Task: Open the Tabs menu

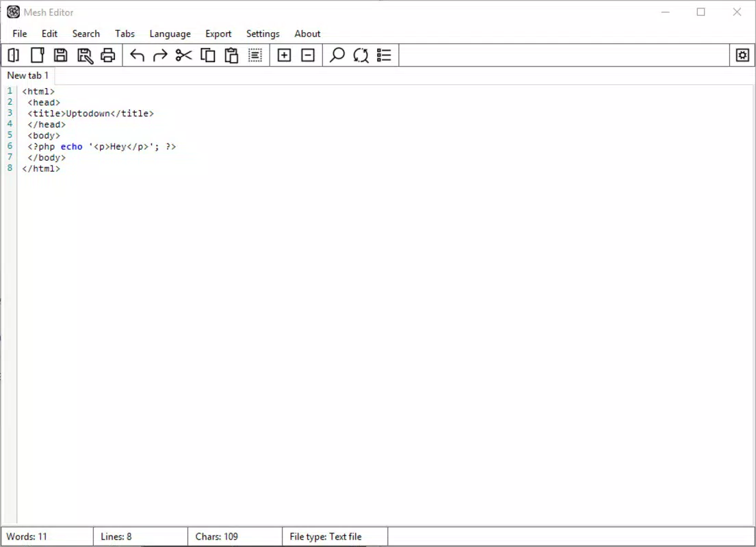Action: point(125,34)
